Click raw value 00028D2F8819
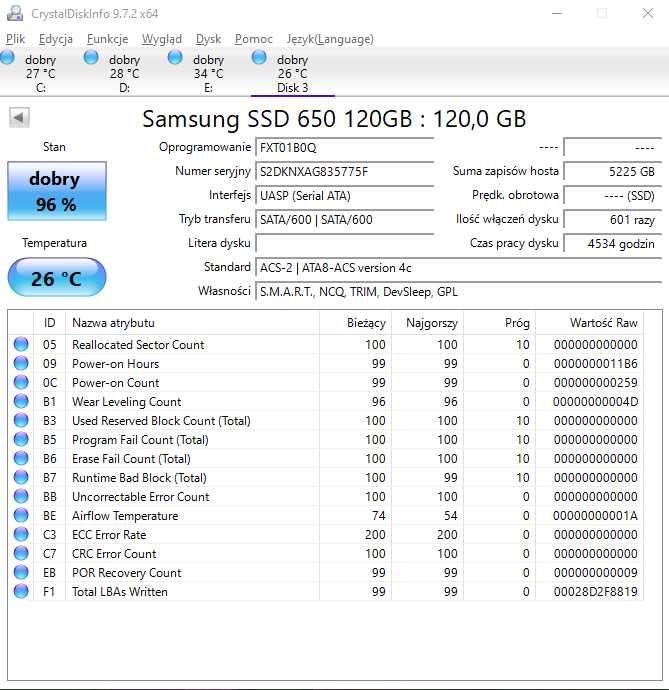669x690 pixels. coord(595,592)
